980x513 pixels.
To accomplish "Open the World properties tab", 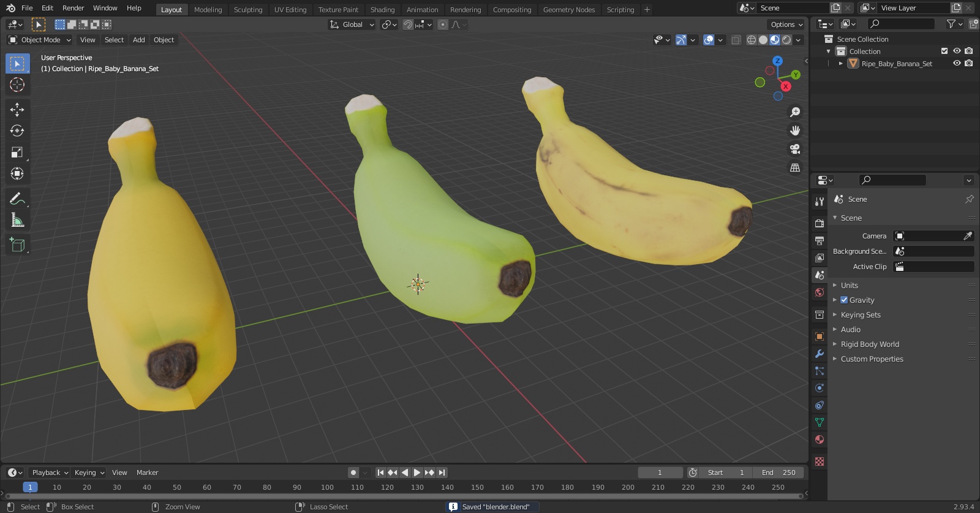I will tap(819, 292).
